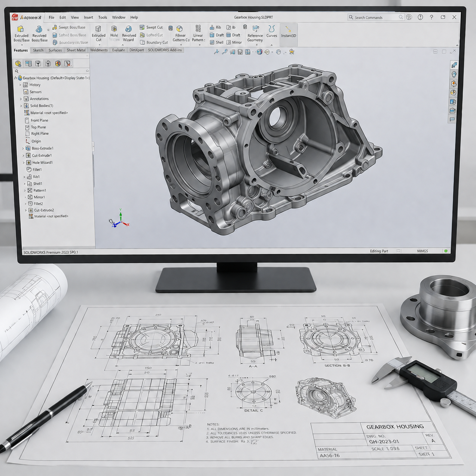Select the Rib feature tool

215,27
